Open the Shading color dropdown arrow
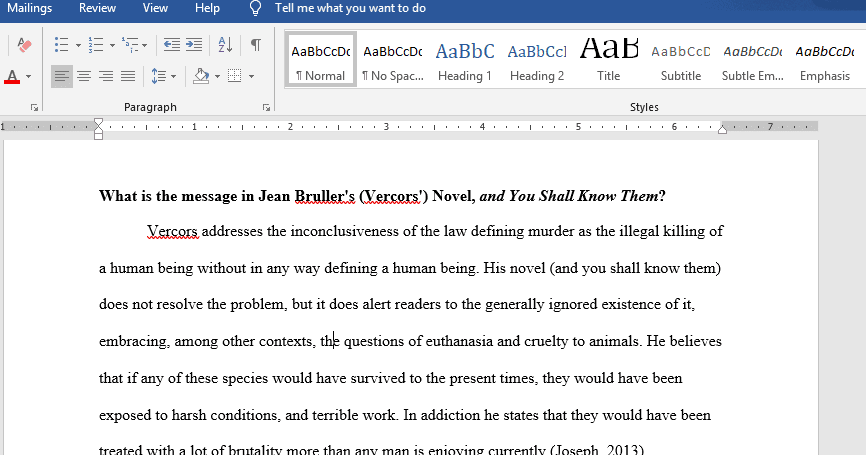866x455 pixels. [x=217, y=76]
